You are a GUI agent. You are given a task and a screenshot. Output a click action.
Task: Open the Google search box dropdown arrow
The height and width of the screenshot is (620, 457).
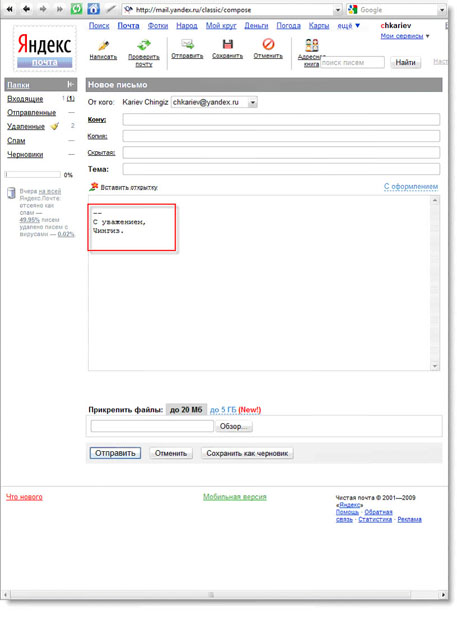pos(442,10)
